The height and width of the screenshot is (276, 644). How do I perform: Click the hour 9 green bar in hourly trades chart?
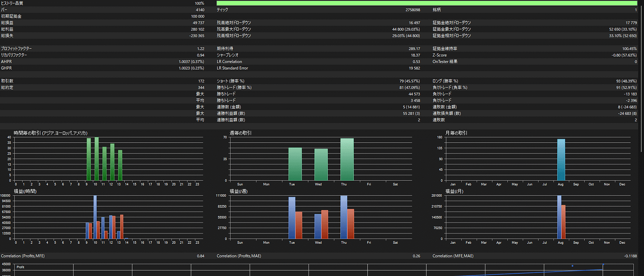click(x=88, y=159)
